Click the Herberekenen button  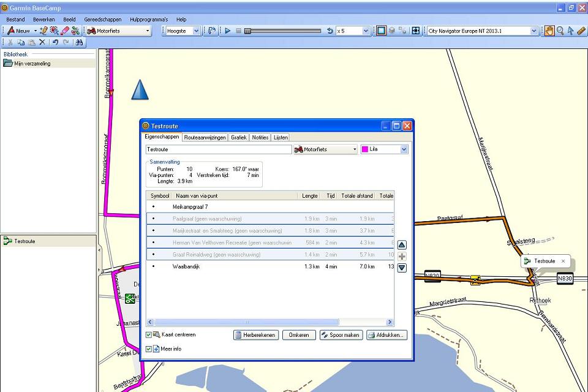click(x=256, y=335)
